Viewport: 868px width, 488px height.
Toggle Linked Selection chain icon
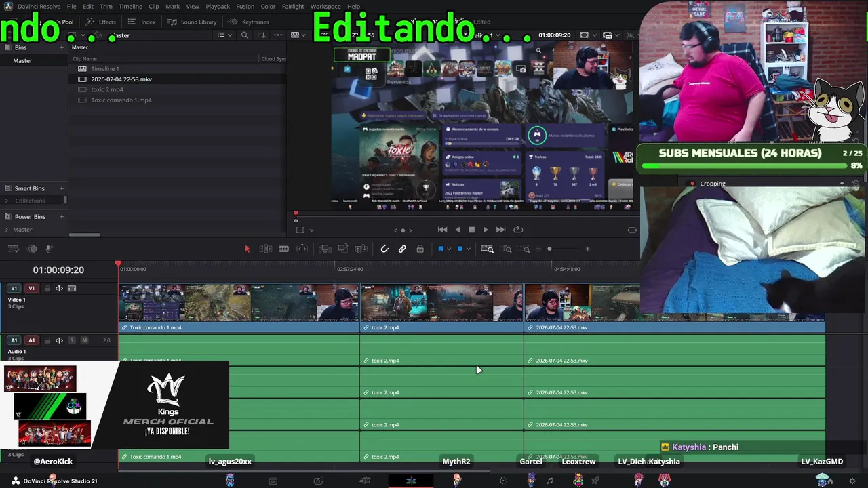point(402,249)
